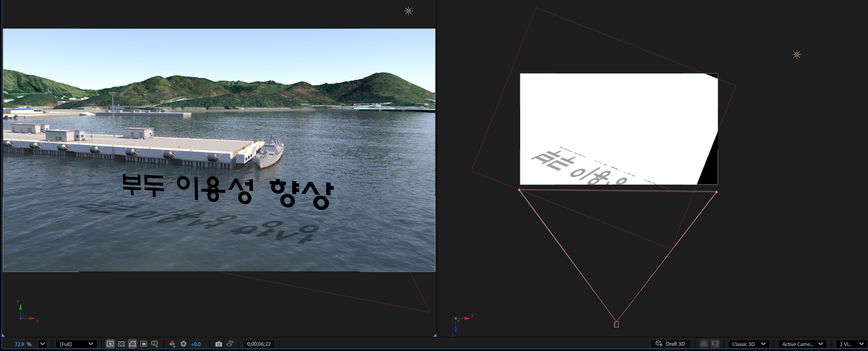Image resolution: width=868 pixels, height=351 pixels.
Task: Click the Reset Exposure aperture icon
Action: pos(184,344)
